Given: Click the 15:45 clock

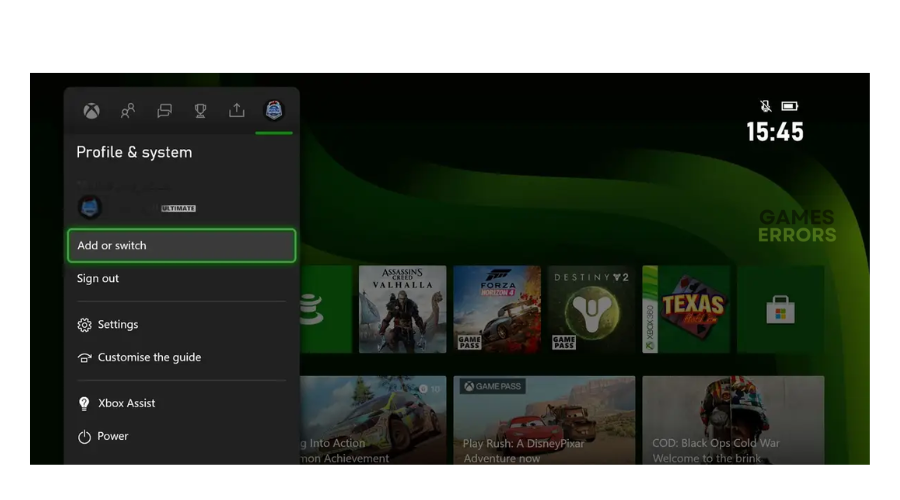Looking at the screenshot, I should (775, 131).
